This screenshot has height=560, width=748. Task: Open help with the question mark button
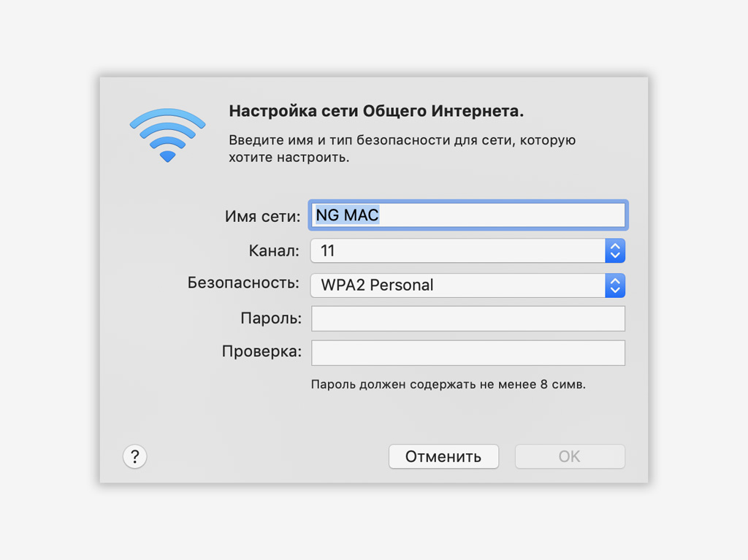[135, 456]
